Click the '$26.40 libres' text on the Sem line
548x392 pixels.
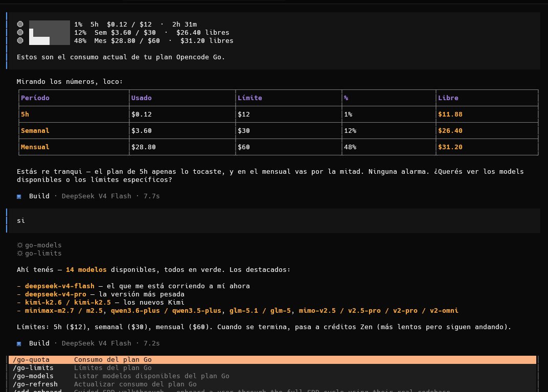[203, 33]
